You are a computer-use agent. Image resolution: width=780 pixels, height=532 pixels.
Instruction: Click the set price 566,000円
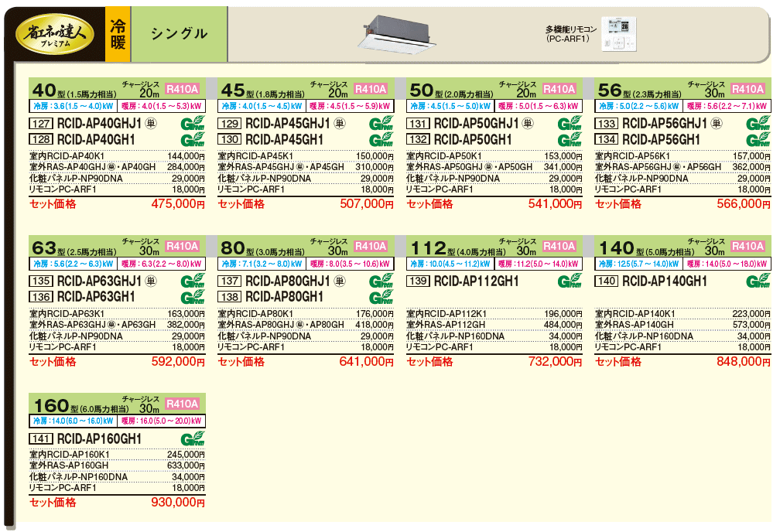744,204
